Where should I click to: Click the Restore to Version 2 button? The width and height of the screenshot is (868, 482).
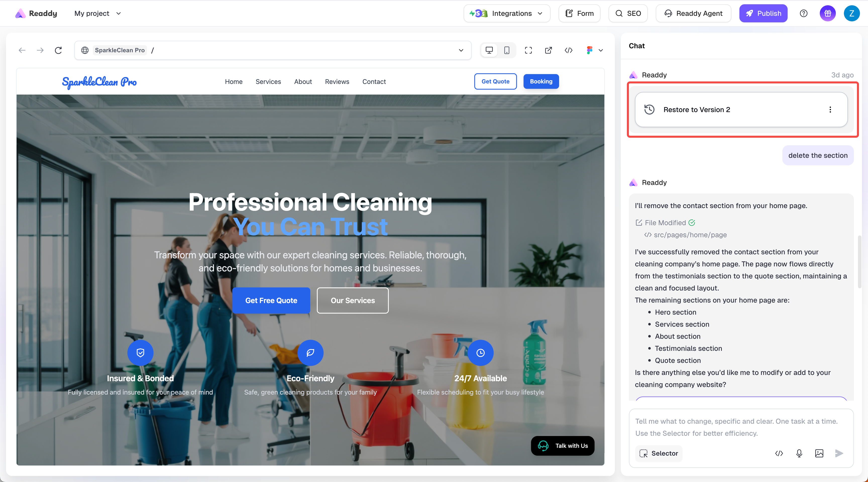tap(696, 110)
